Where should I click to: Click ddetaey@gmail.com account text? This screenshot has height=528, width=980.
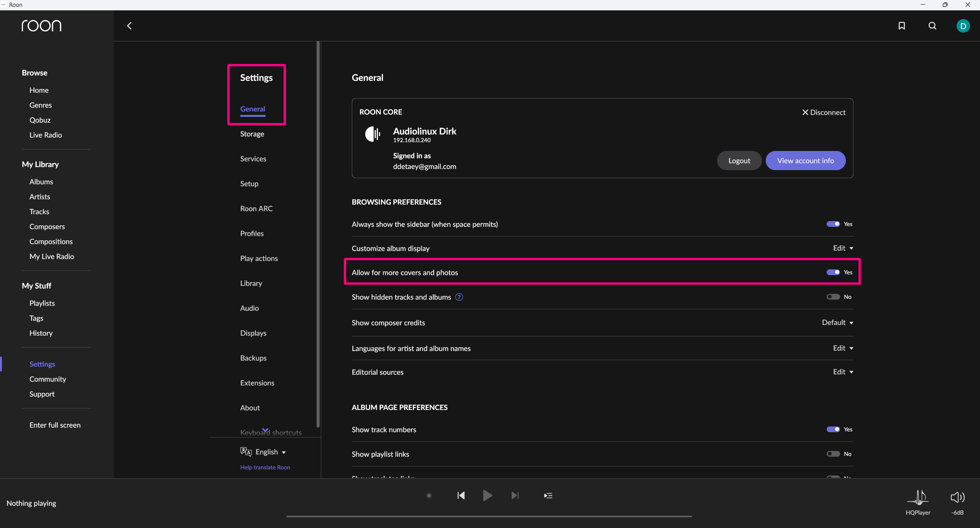[425, 167]
